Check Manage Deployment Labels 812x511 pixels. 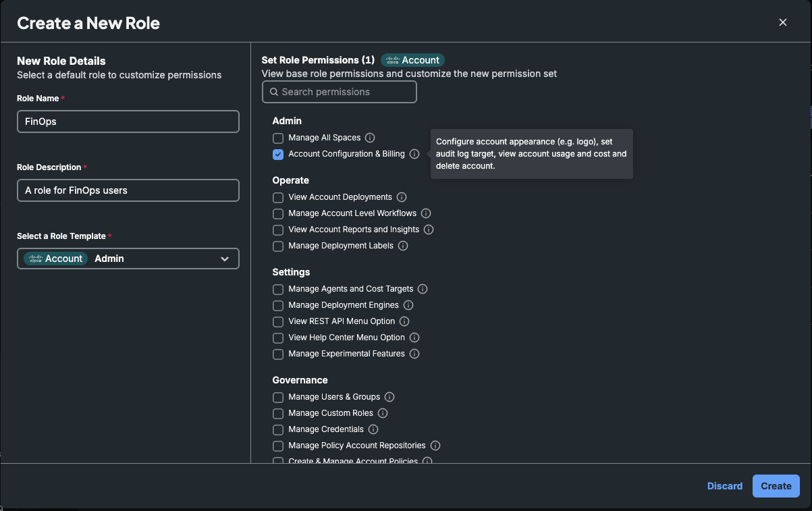pos(278,246)
